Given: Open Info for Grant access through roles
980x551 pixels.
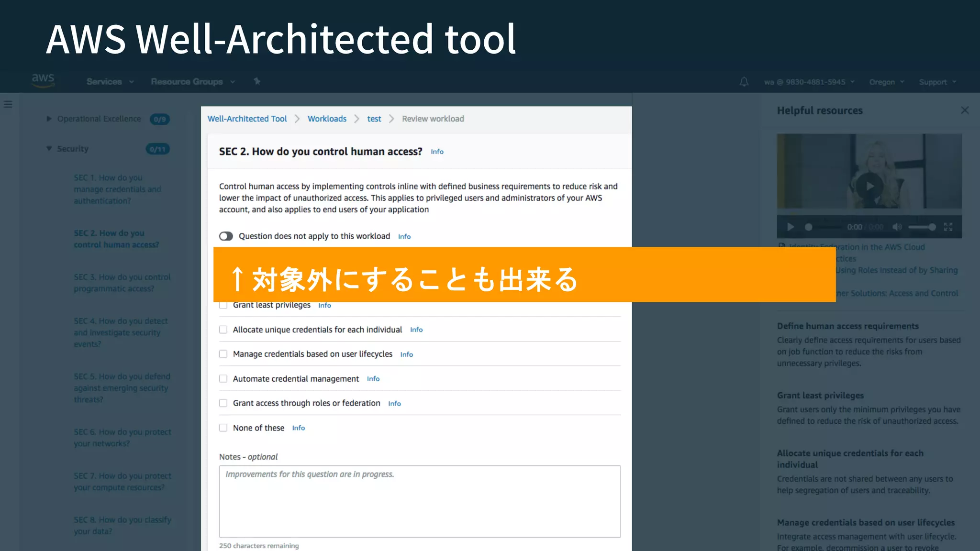Looking at the screenshot, I should tap(394, 404).
